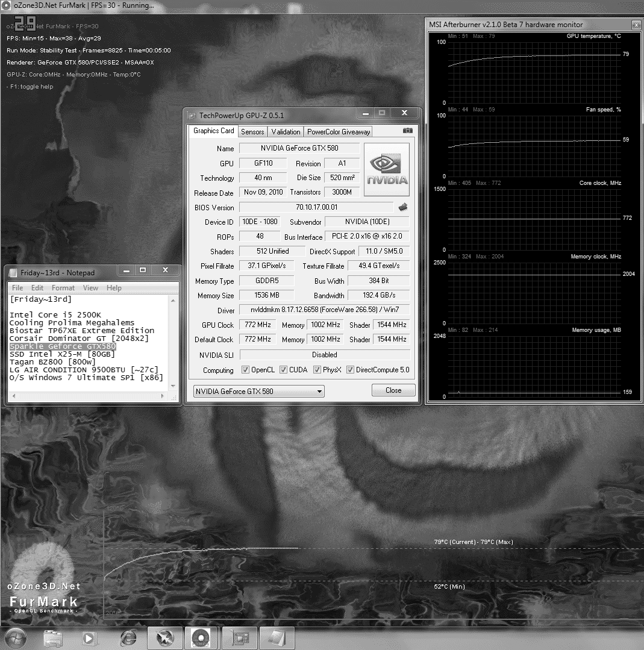The width and height of the screenshot is (644, 650).
Task: Click the Device ID field
Action: point(260,222)
